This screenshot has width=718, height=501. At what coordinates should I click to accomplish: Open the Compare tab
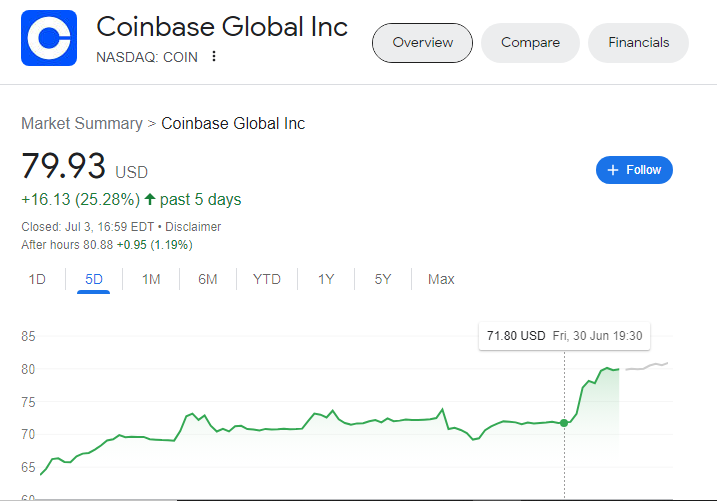coord(530,43)
